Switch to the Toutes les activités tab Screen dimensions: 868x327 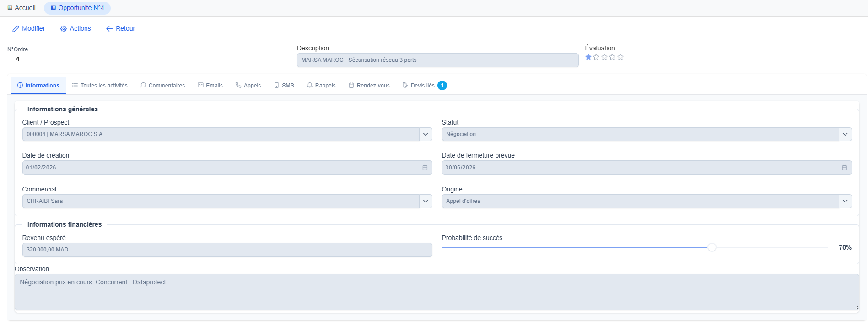(100, 86)
